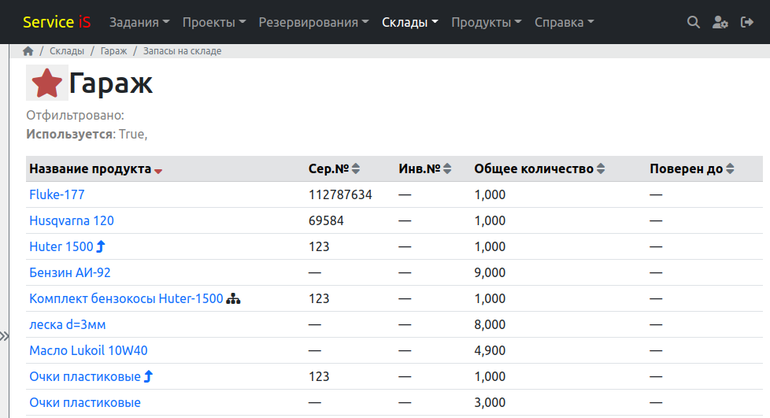Expand the left sidebar with double chevron
The image size is (770, 418).
coord(4,336)
